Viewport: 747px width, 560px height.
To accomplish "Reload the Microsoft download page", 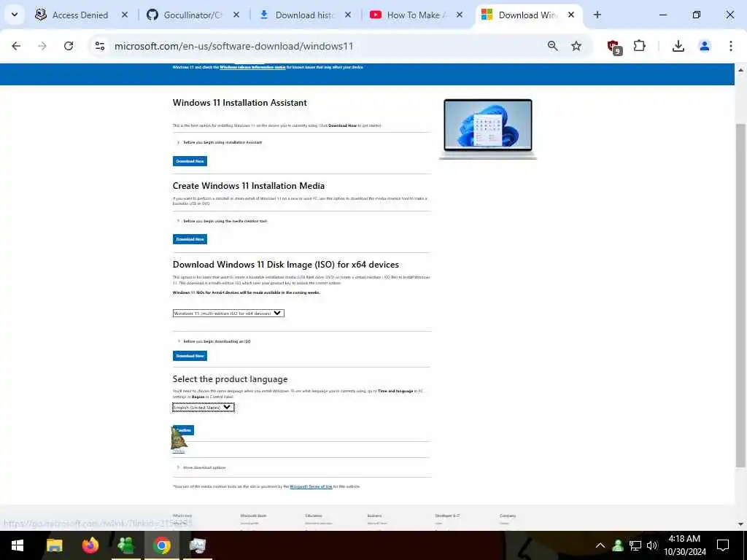I will coord(69,46).
